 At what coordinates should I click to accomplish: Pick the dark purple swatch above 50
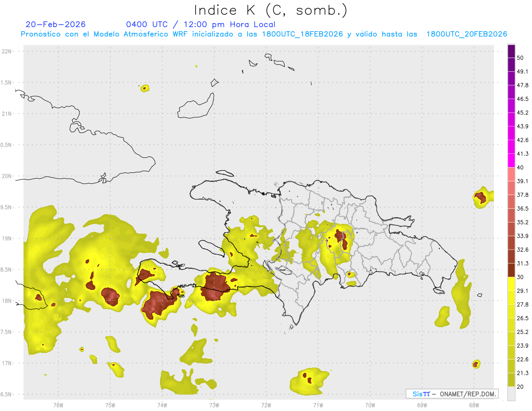point(511,51)
